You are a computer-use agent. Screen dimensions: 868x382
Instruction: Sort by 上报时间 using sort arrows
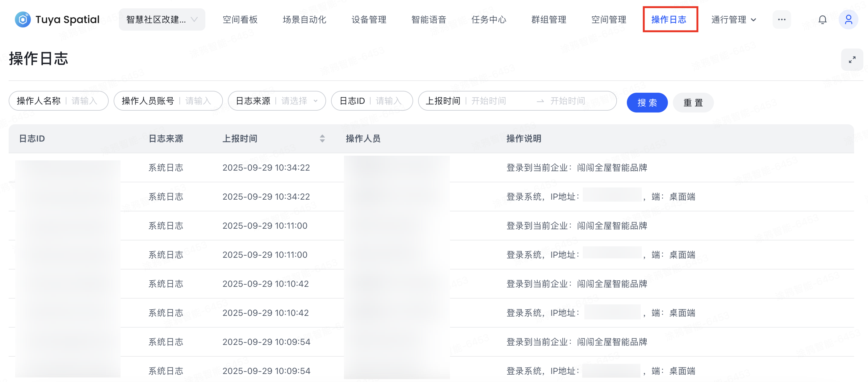(x=322, y=138)
